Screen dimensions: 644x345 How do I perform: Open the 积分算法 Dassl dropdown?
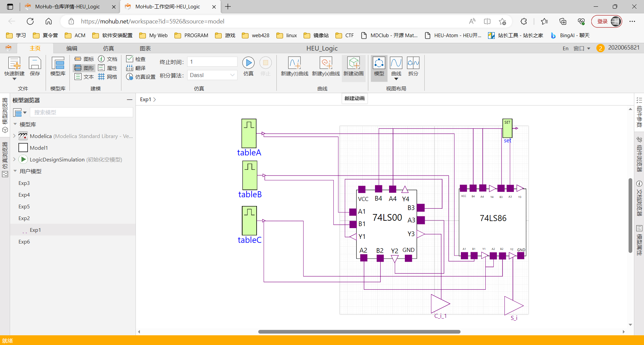[212, 75]
